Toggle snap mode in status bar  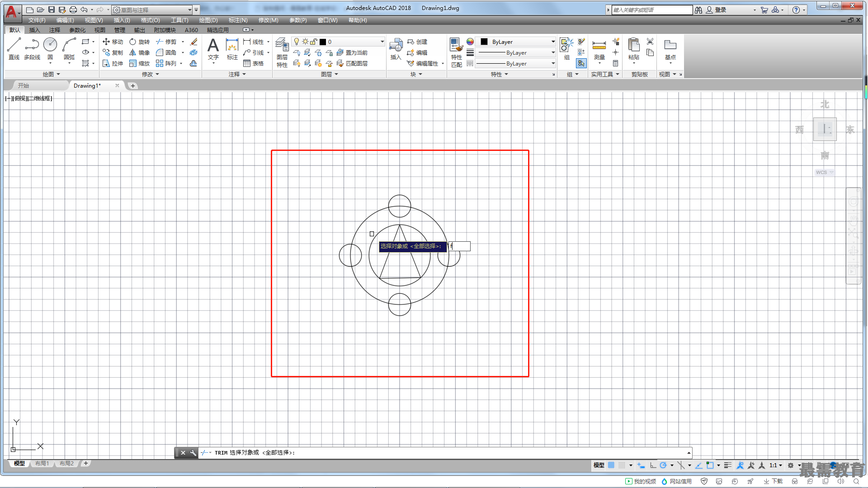pyautogui.click(x=622, y=465)
